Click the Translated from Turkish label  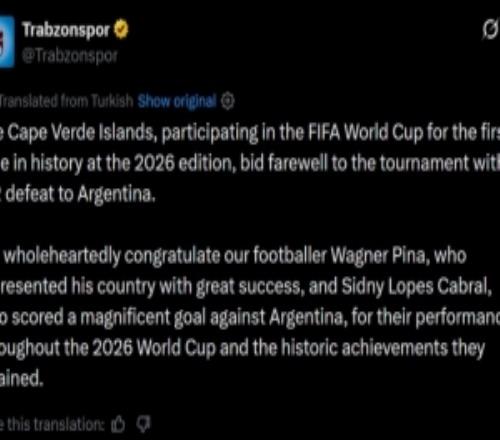point(66,101)
